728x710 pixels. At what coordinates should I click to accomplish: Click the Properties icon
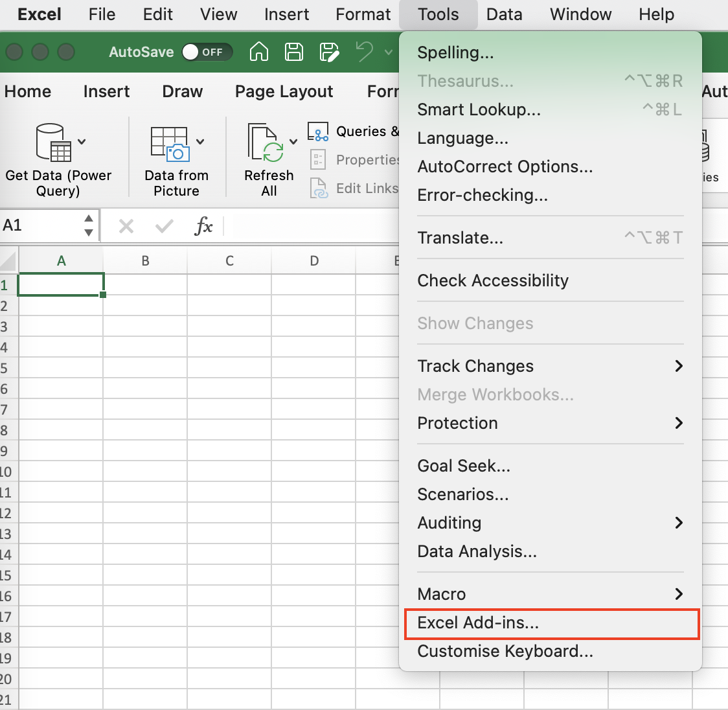click(x=318, y=160)
